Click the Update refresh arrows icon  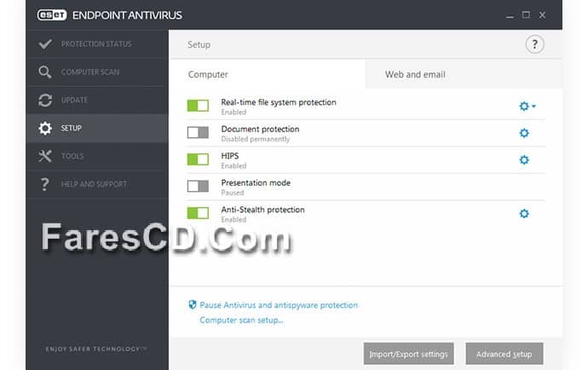45,100
